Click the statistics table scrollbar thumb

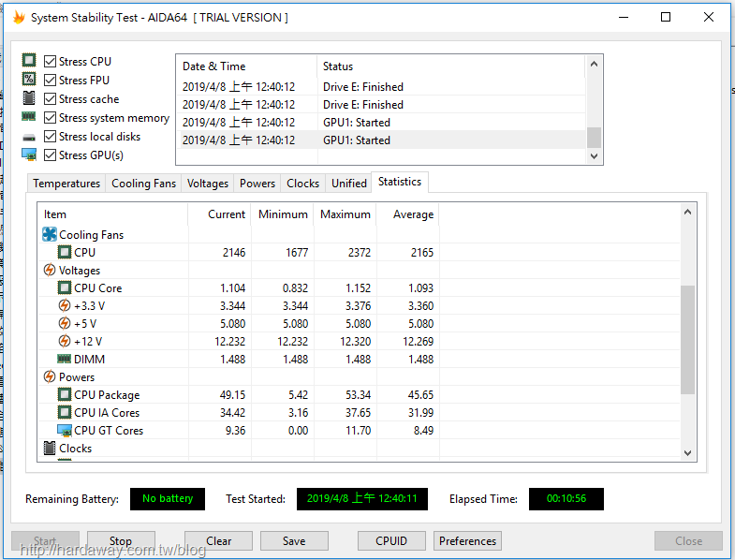point(687,340)
